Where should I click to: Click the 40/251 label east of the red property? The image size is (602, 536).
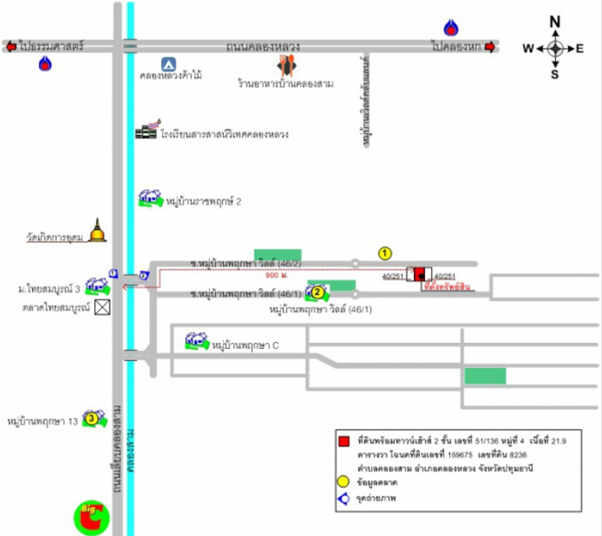pos(445,276)
